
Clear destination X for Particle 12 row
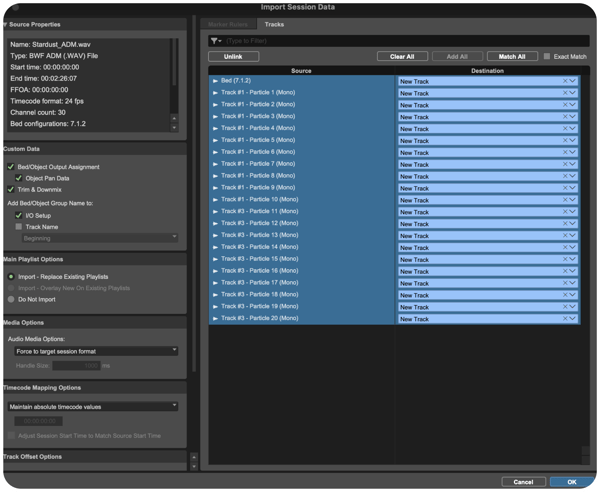(x=565, y=223)
